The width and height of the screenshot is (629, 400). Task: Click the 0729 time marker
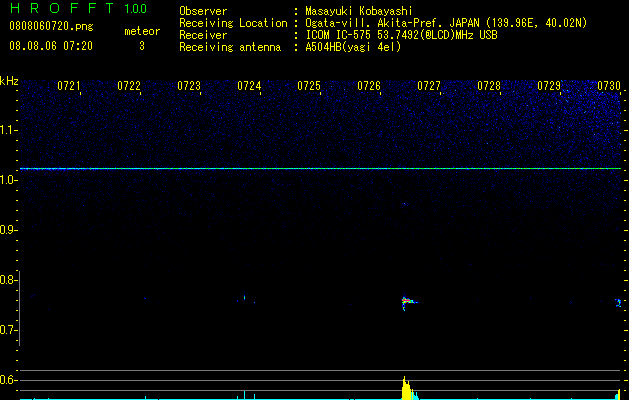[x=549, y=86]
